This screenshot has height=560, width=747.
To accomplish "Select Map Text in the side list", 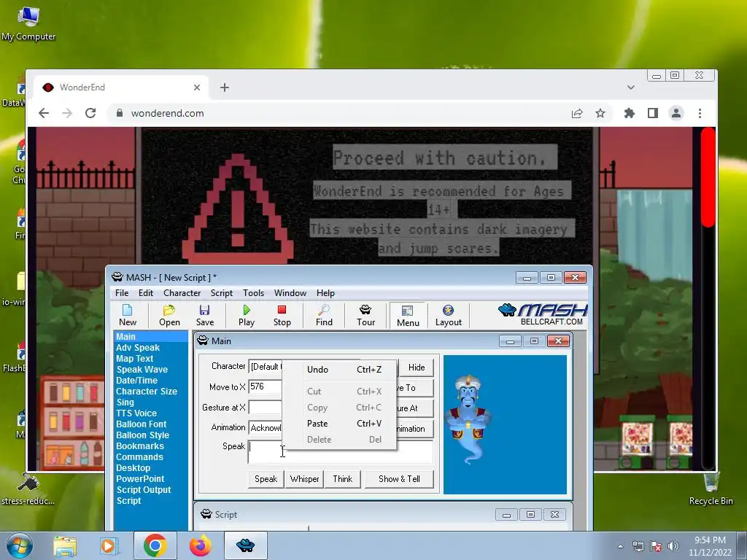I will point(134,359).
